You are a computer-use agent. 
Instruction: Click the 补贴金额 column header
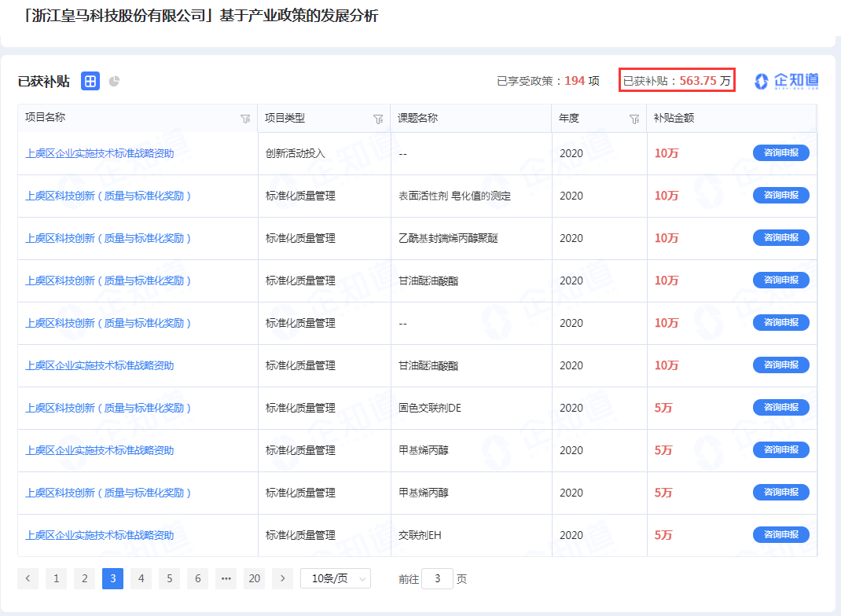pyautogui.click(x=674, y=118)
